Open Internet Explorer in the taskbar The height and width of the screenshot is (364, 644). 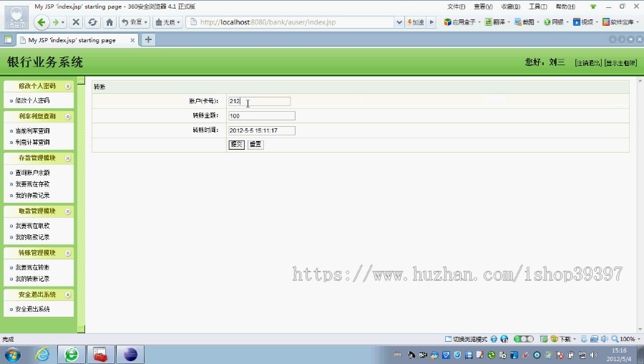pos(42,355)
